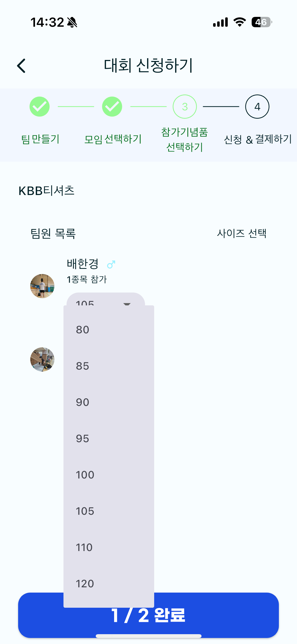Tap the muted bell icon in status bar

[72, 22]
